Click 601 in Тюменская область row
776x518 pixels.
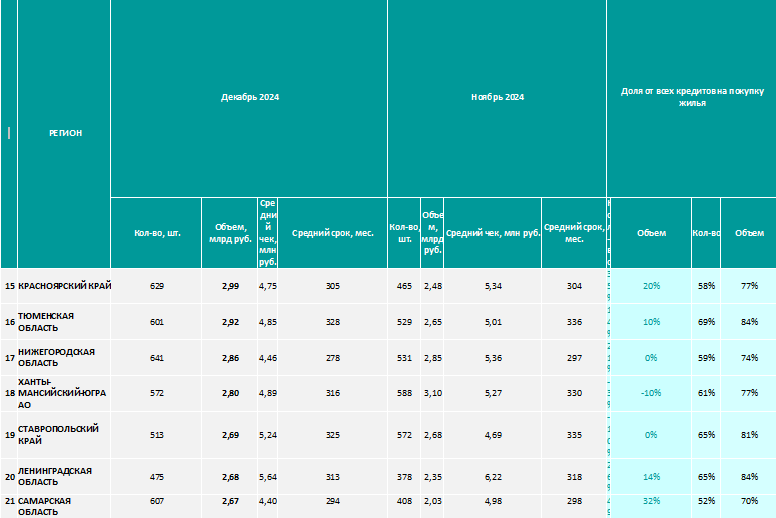point(157,322)
